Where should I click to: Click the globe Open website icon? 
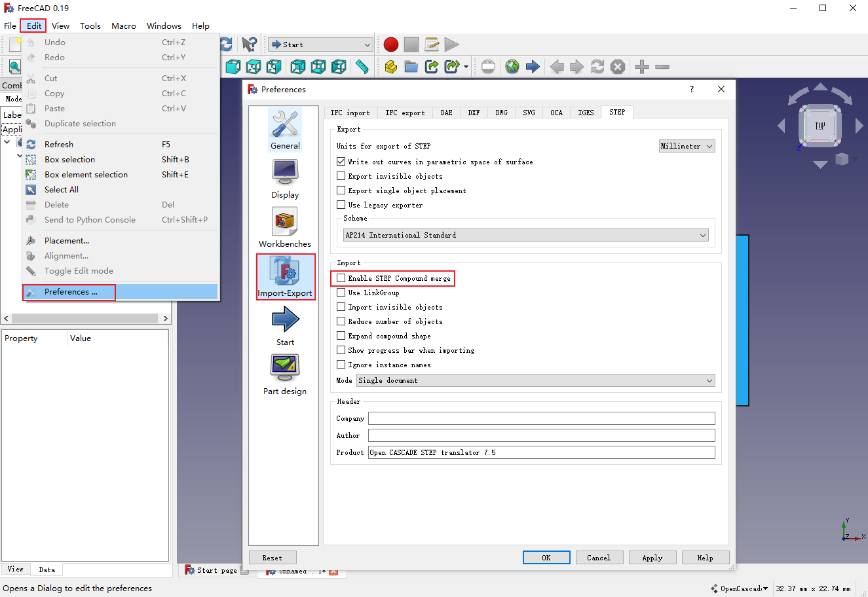coord(512,67)
